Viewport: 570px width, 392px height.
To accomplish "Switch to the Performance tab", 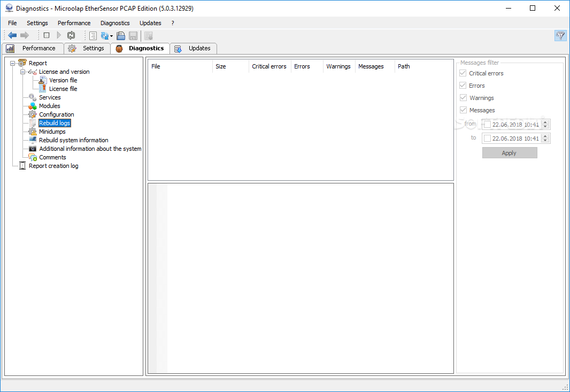I will [33, 48].
